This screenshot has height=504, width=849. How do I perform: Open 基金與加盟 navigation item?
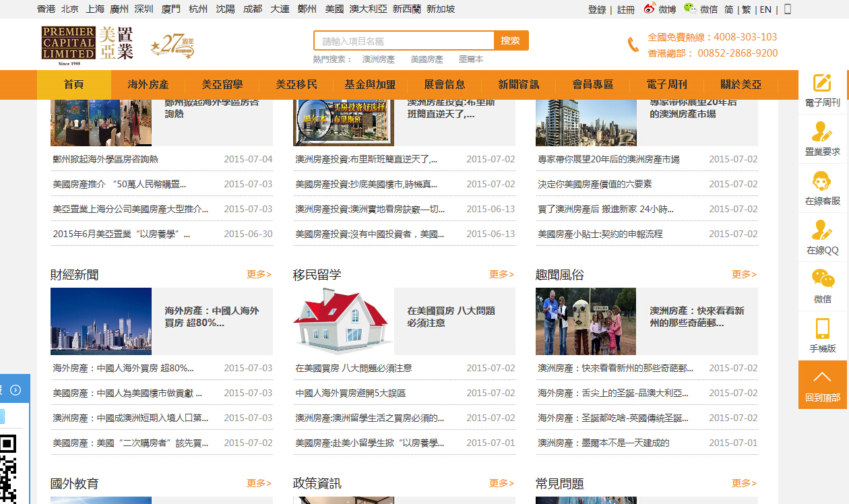[x=371, y=85]
